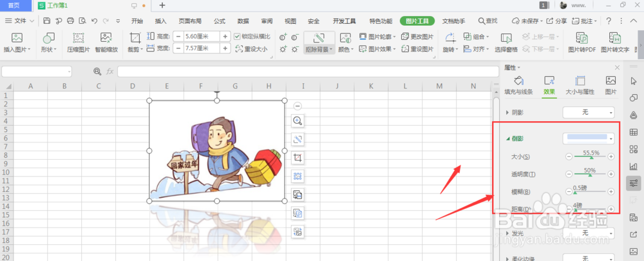The image size is (644, 261).
Task: Click the help question mark icon
Action: [x=609, y=21]
